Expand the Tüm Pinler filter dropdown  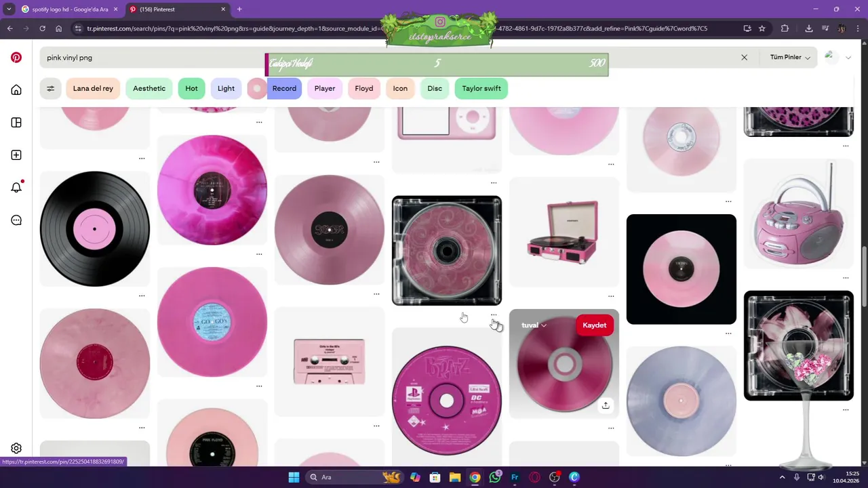click(x=790, y=58)
